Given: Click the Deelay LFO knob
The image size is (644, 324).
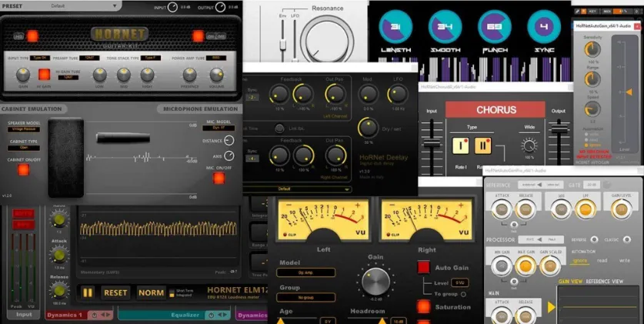Looking at the screenshot, I should (x=398, y=95).
